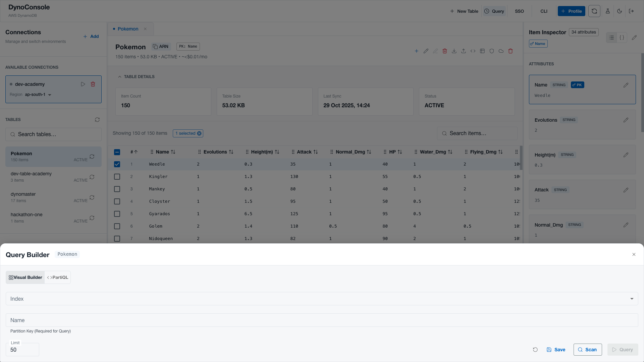Toggle dark mode with the moon icon

620,11
